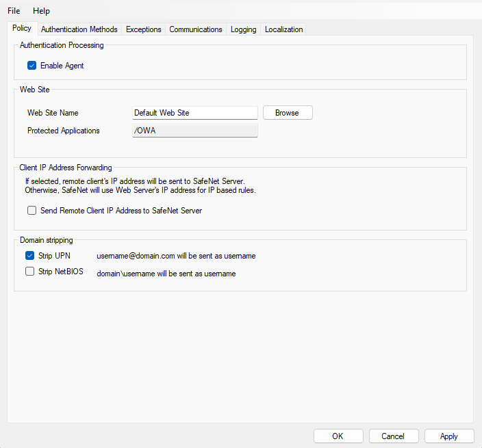Switch to the Exceptions tab
The width and height of the screenshot is (482, 448).
tap(144, 29)
